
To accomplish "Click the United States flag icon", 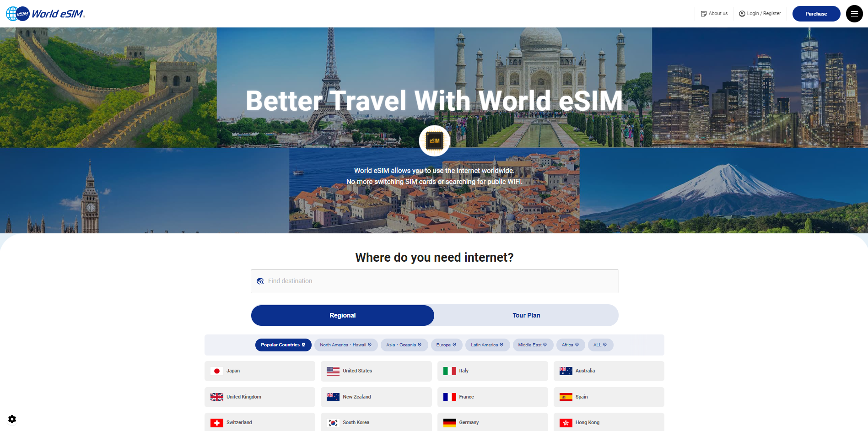I will tap(333, 371).
